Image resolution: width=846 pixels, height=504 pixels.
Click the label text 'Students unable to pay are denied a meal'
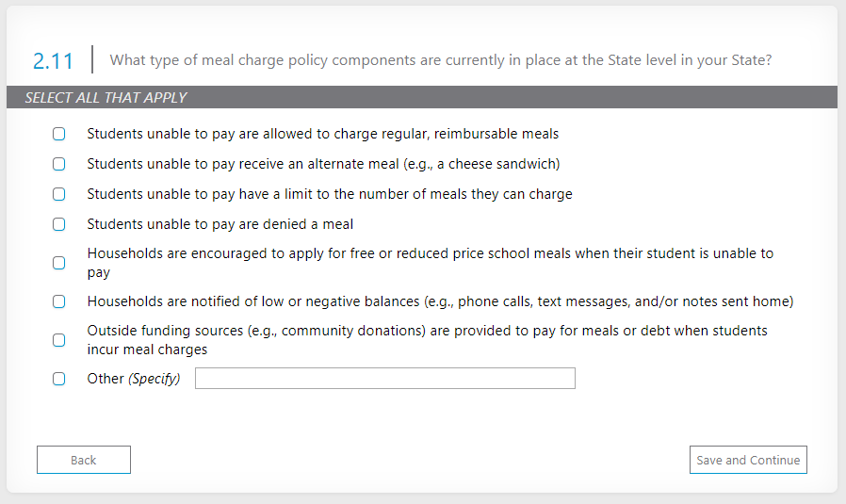coord(220,224)
